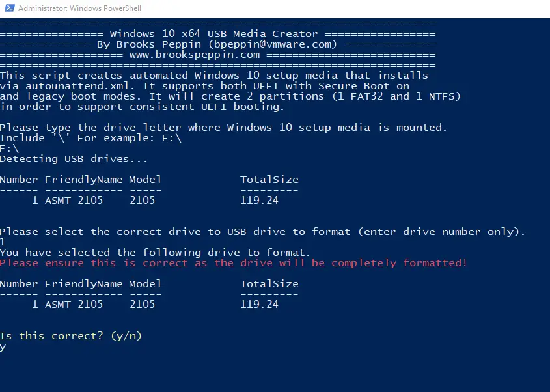The width and height of the screenshot is (550, 392).
Task: Click the first 119.24 total size value
Action: click(259, 201)
